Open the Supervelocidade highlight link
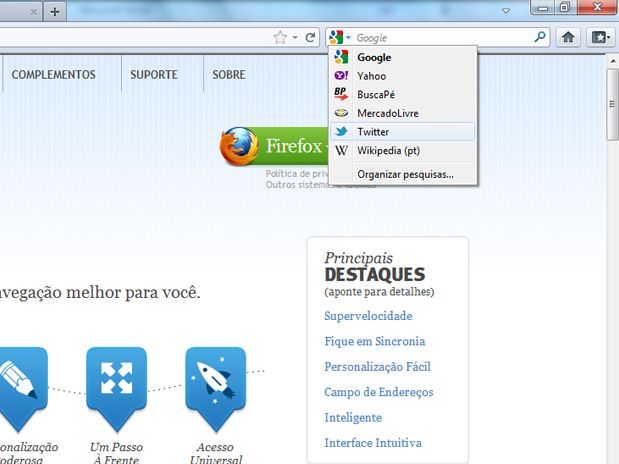619x464 pixels. point(368,316)
